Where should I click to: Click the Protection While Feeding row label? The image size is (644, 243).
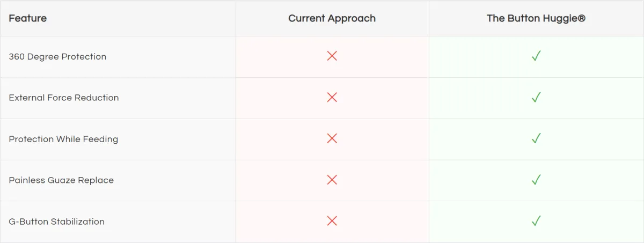point(63,139)
